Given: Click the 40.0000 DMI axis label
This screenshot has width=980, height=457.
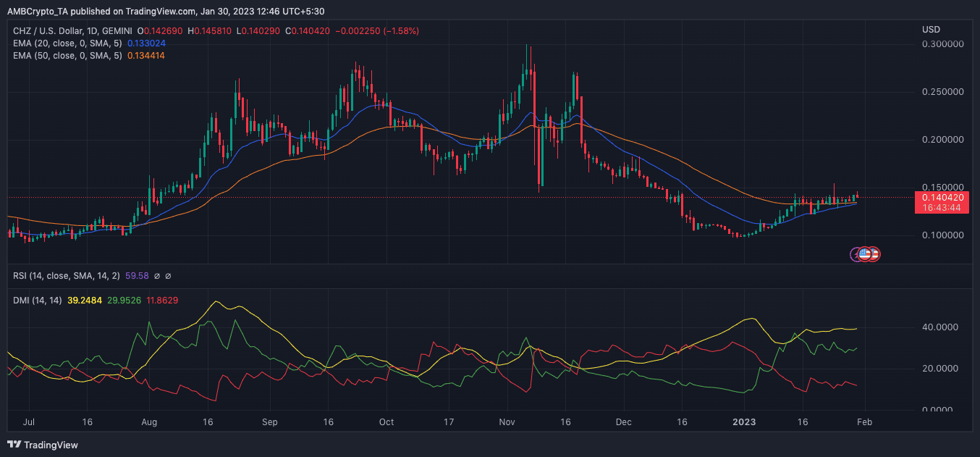Looking at the screenshot, I should click(x=939, y=327).
